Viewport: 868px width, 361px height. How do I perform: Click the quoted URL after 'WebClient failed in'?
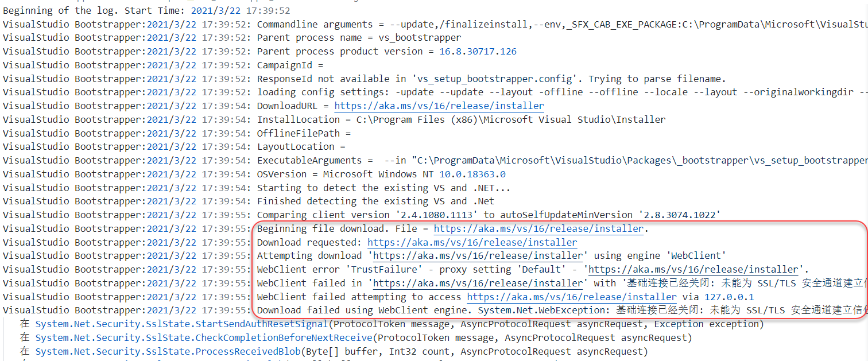[x=478, y=283]
